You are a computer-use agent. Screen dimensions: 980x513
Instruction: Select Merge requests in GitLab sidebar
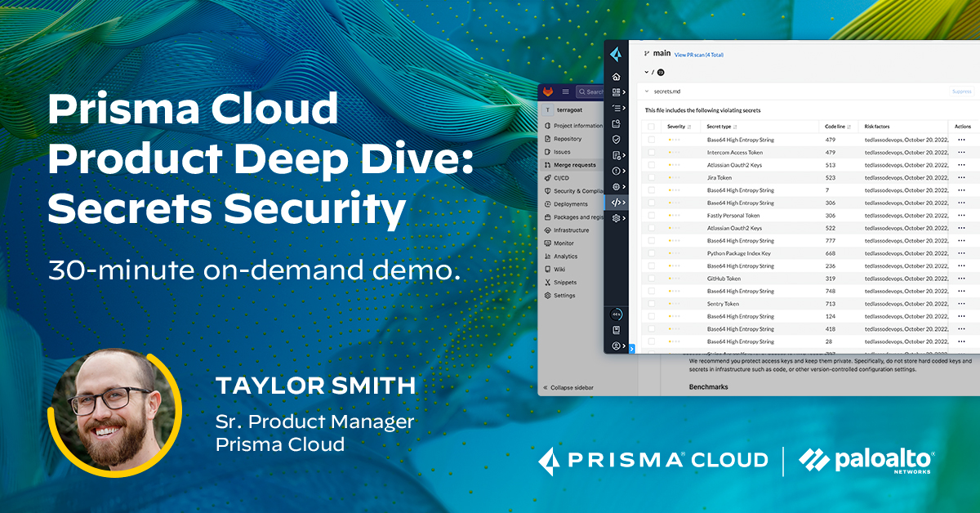pos(571,165)
